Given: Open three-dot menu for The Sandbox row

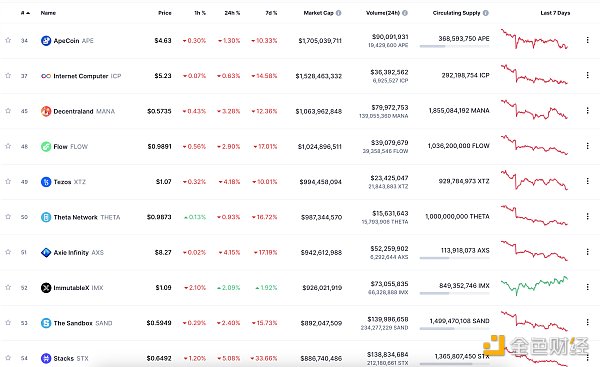Looking at the screenshot, I should [x=587, y=322].
